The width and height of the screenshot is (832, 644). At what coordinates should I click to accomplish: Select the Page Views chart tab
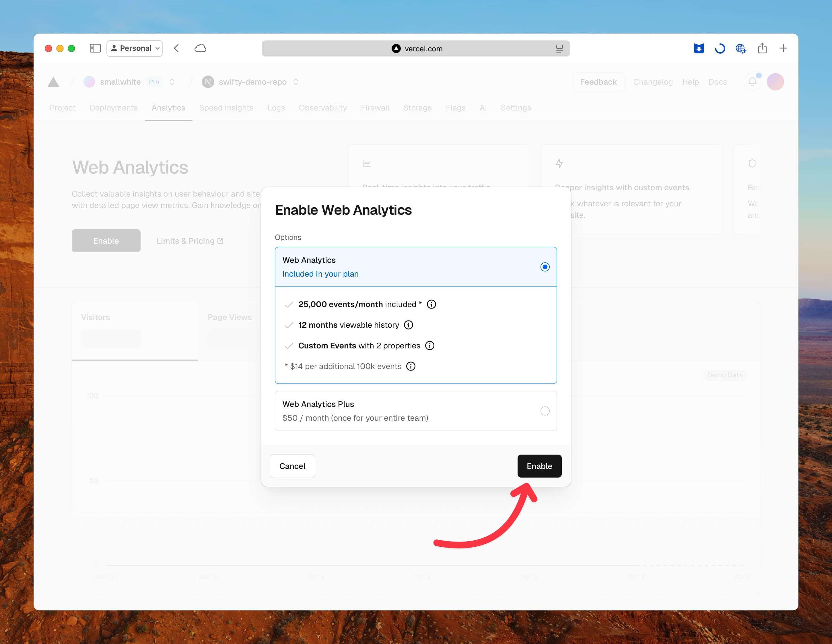(x=230, y=317)
